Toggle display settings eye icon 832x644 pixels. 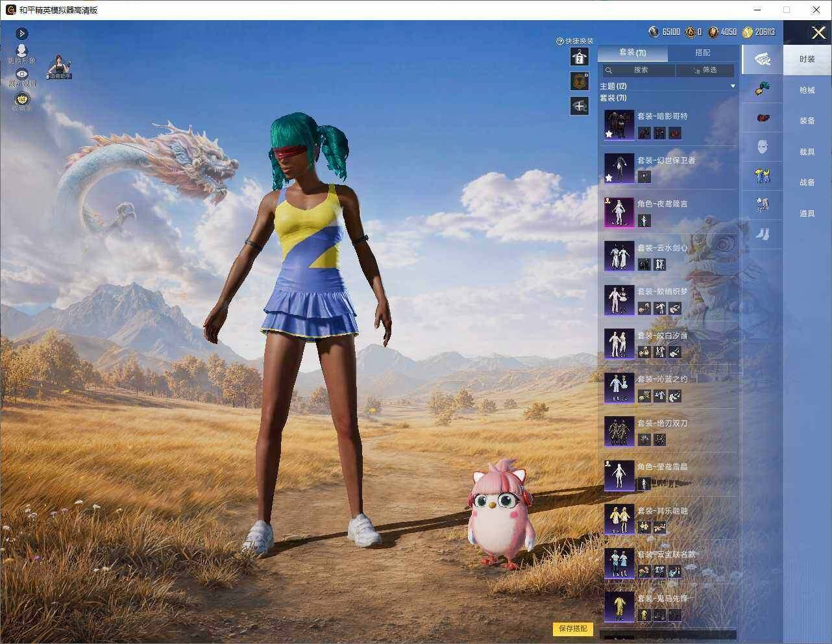click(22, 74)
